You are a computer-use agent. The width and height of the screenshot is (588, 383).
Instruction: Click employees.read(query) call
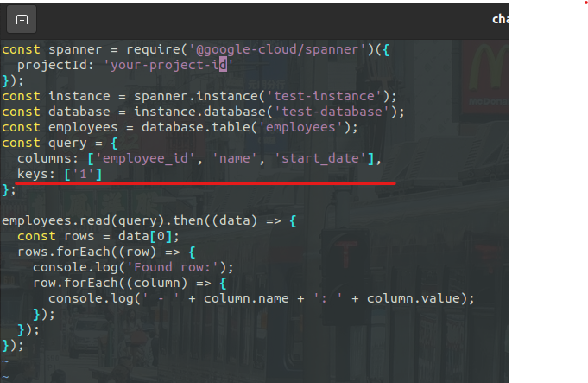point(83,220)
